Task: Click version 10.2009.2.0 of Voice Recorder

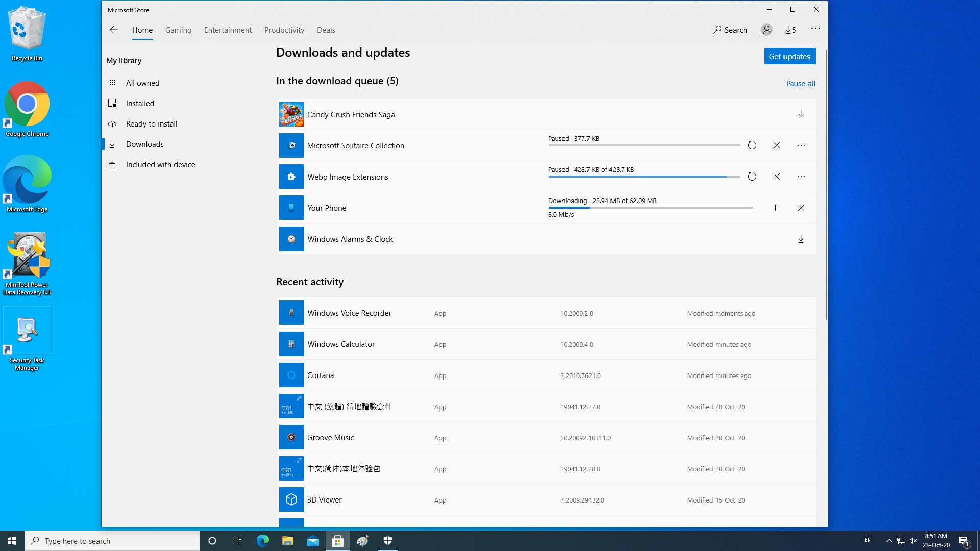Action: coord(576,314)
